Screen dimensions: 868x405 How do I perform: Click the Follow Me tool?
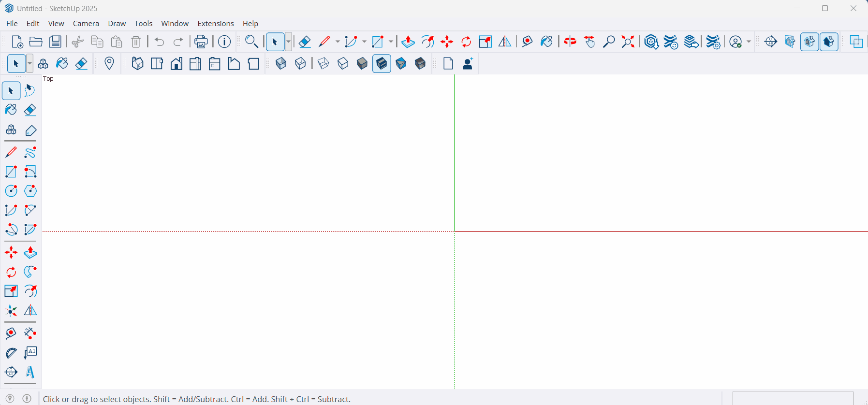point(30,272)
